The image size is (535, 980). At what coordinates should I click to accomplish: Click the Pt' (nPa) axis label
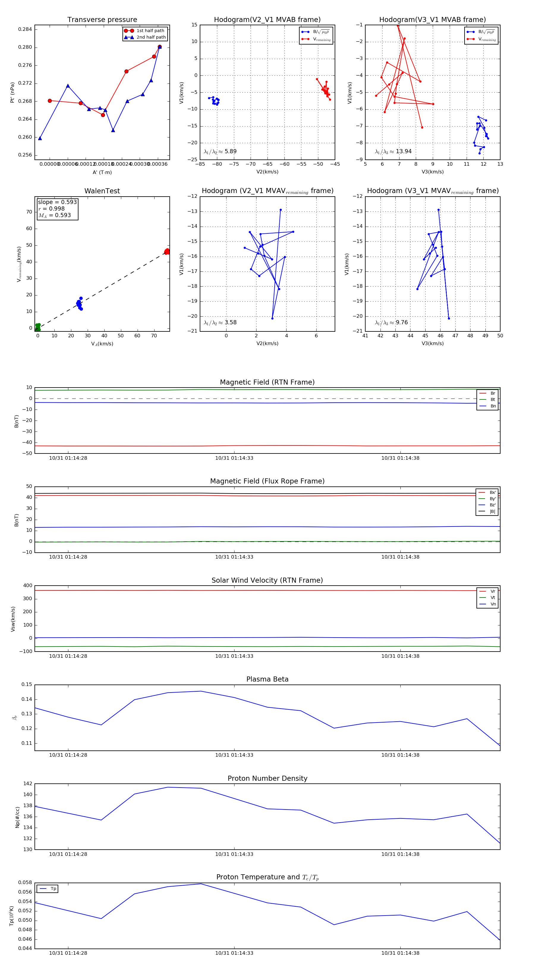[x=12, y=92]
